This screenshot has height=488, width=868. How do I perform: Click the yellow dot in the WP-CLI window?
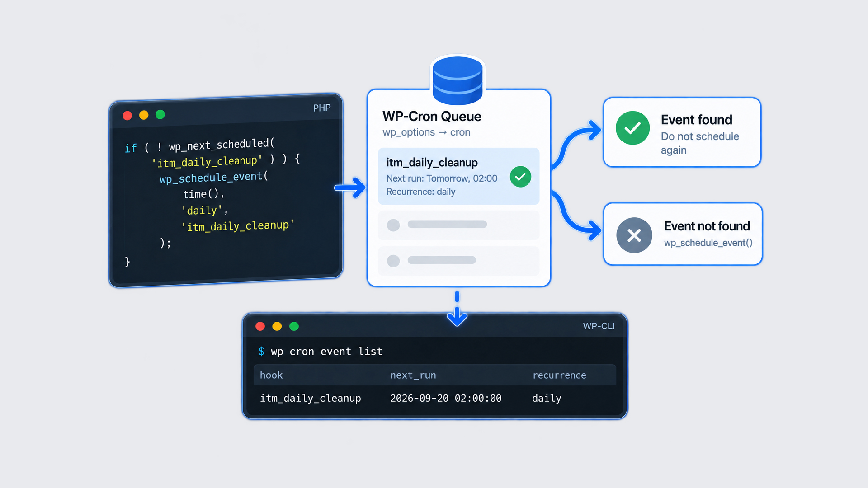277,326
